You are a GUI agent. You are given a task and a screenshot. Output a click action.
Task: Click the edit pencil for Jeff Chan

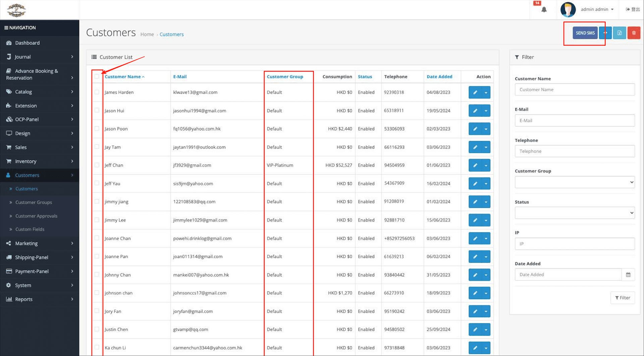[475, 165]
